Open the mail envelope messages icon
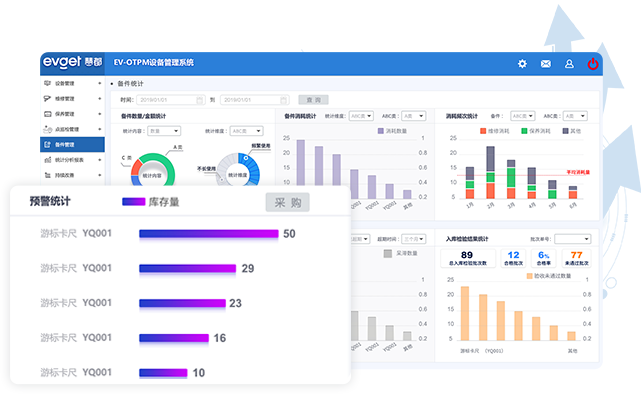This screenshot has width=641, height=400. [546, 63]
